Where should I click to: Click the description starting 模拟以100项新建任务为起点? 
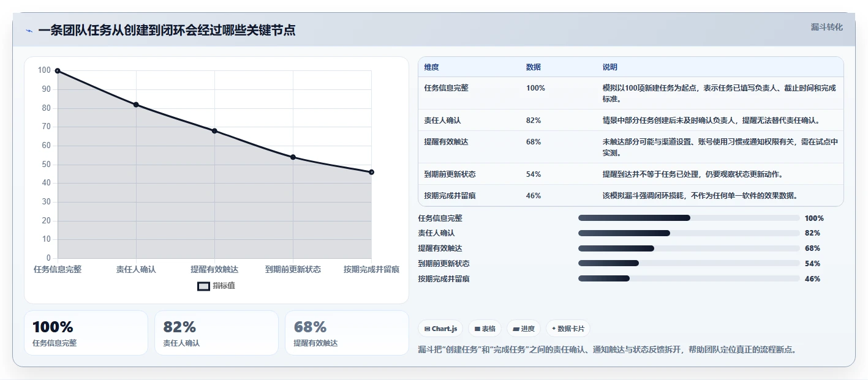tap(720, 94)
